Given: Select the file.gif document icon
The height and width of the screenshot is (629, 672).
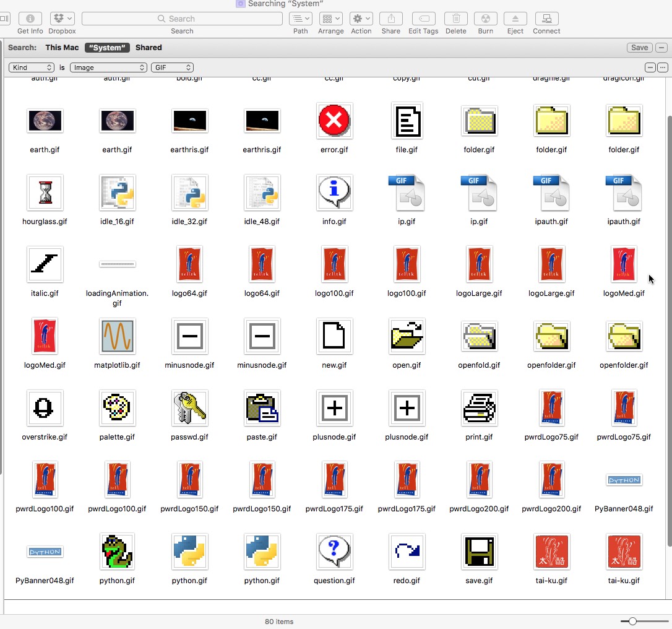Looking at the screenshot, I should pos(407,121).
